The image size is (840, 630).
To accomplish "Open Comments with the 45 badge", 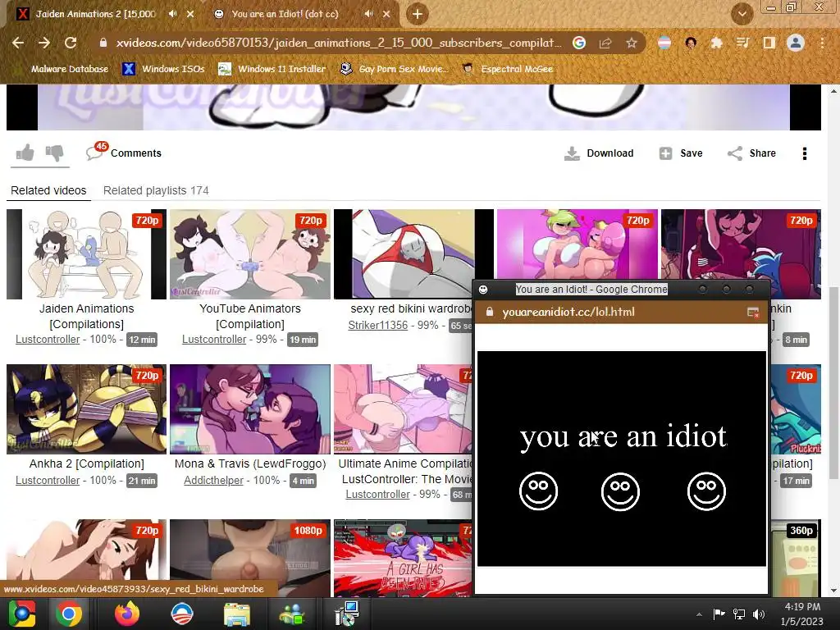I will [123, 153].
